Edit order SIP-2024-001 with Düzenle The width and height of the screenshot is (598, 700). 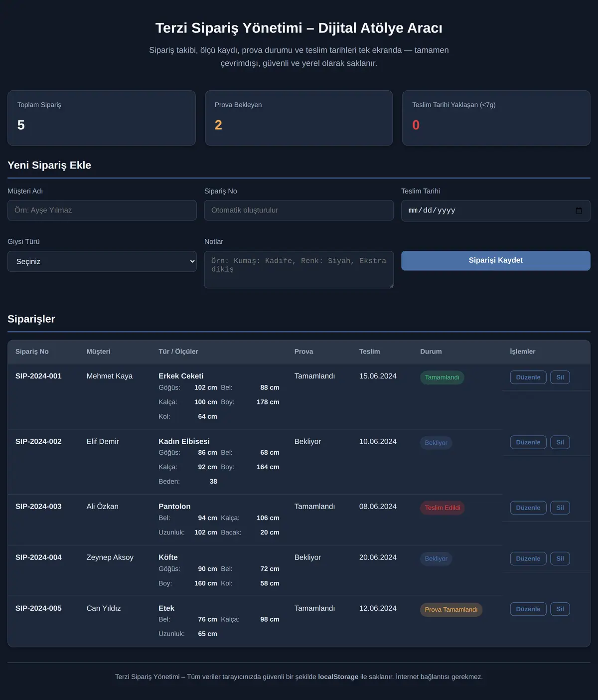pyautogui.click(x=528, y=377)
